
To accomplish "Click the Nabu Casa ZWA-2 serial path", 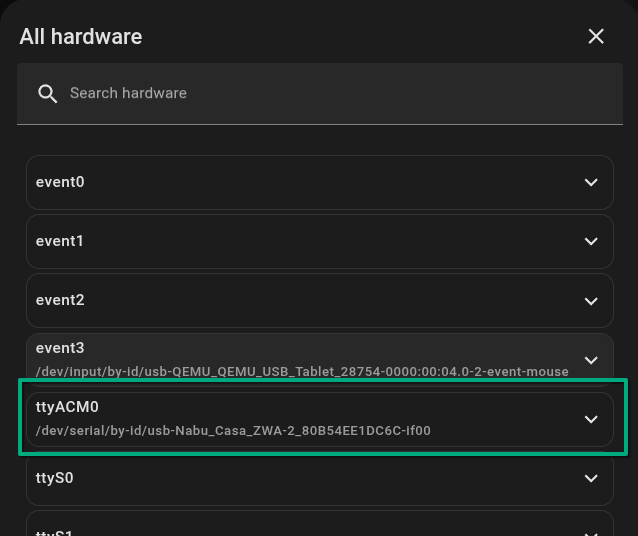I will click(x=233, y=431).
